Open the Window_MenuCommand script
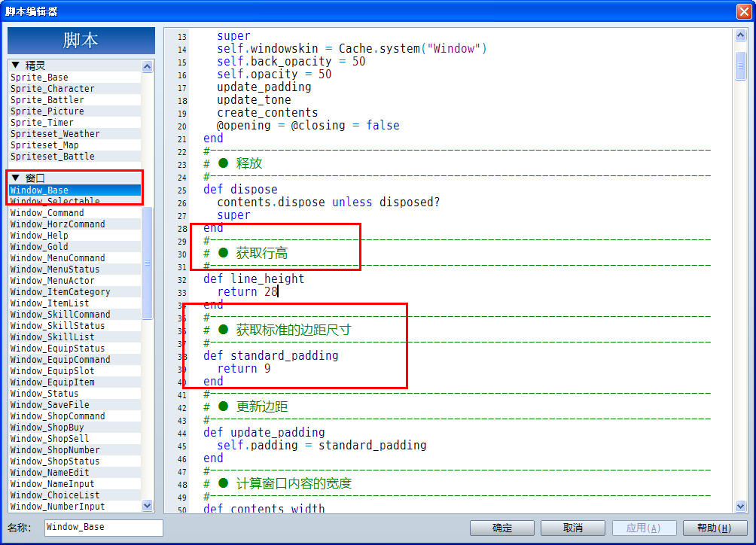The height and width of the screenshot is (545, 756). click(75, 258)
